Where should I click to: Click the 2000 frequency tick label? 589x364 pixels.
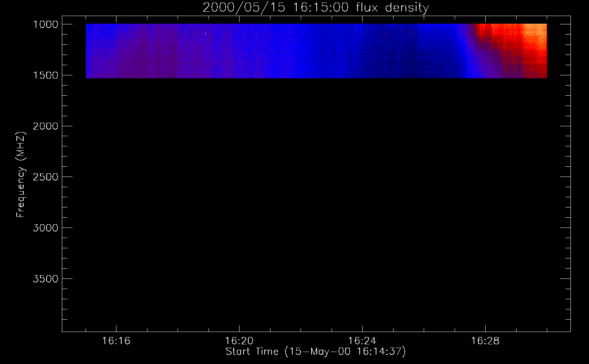[46, 126]
